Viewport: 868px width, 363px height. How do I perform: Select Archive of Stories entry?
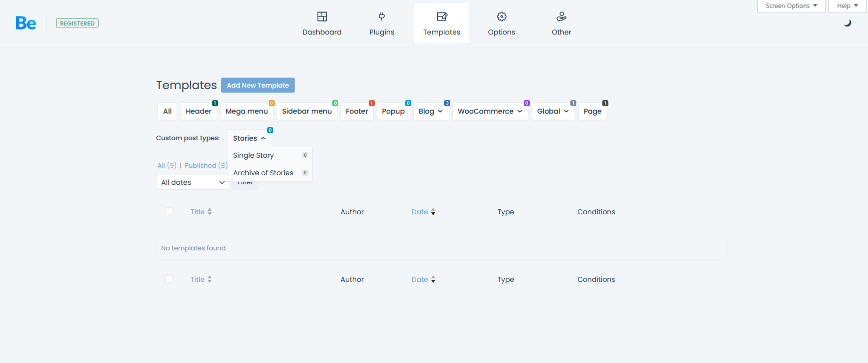[x=270, y=173]
